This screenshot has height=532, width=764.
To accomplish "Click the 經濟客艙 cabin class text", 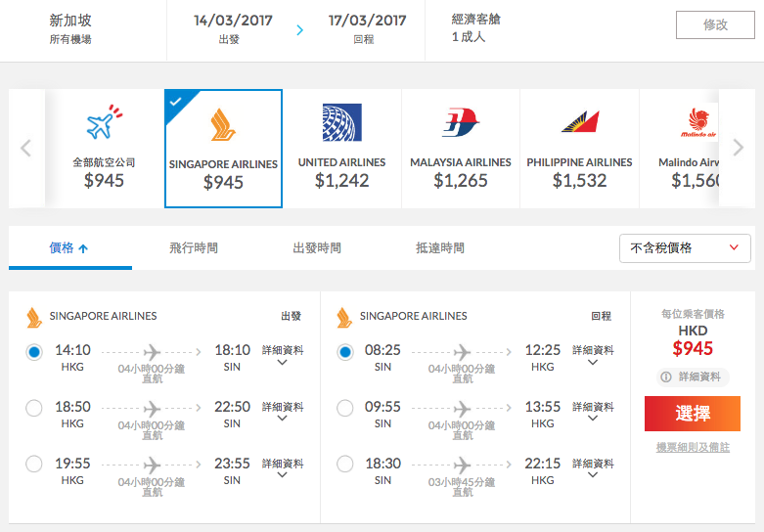I will click(476, 19).
